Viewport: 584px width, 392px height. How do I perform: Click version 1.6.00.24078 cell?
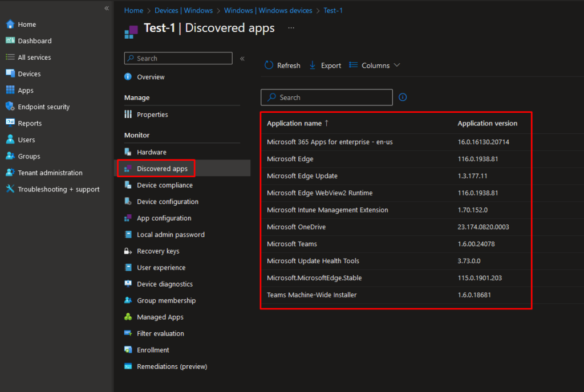[x=476, y=244]
